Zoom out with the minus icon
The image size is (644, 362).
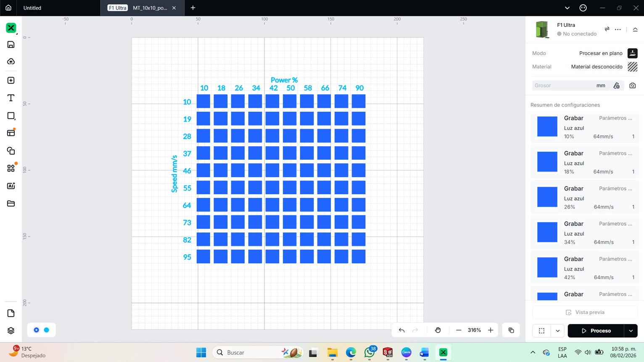[459, 330]
